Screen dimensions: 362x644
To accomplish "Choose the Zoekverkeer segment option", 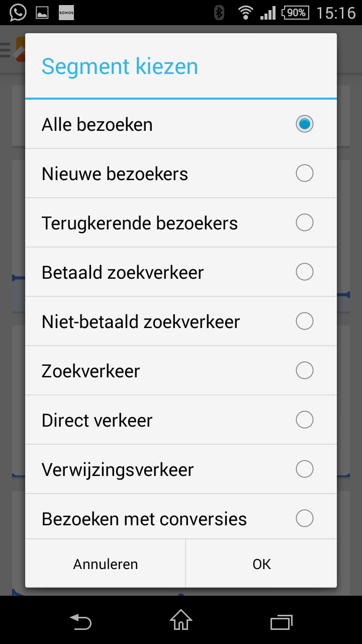I will click(x=304, y=370).
